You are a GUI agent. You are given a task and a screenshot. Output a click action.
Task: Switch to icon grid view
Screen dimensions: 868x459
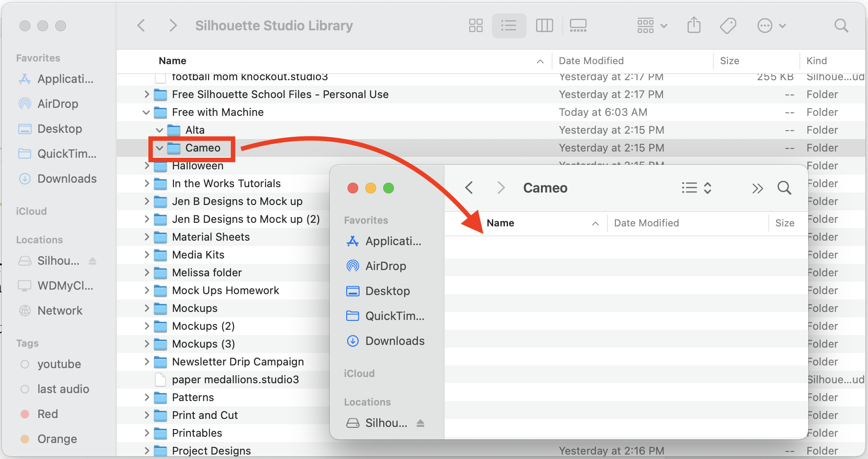click(x=475, y=25)
